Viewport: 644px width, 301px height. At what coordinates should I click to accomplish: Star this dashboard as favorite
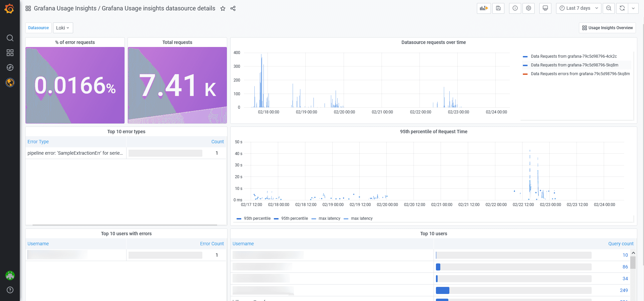[x=223, y=8]
